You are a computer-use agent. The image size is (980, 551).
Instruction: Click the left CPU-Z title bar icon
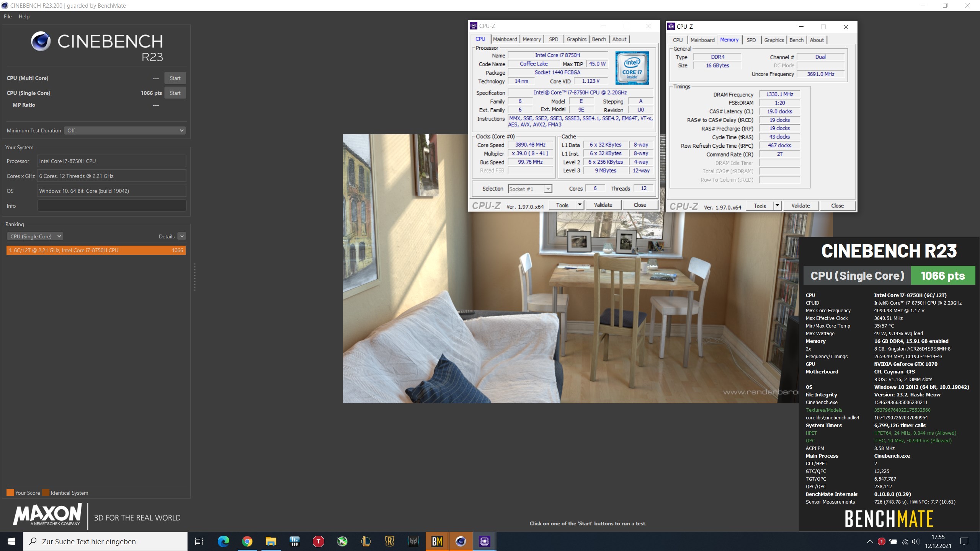point(474,26)
